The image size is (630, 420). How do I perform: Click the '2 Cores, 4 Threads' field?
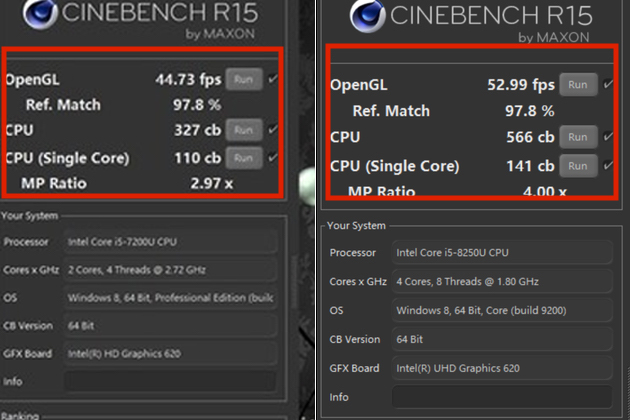tap(170, 270)
